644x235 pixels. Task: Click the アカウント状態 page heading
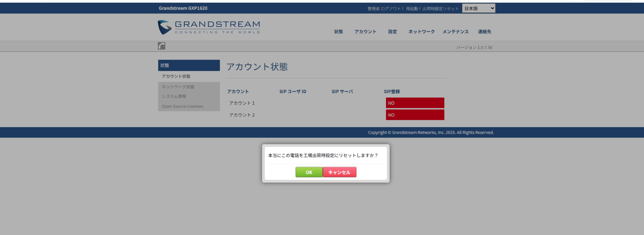[257, 67]
